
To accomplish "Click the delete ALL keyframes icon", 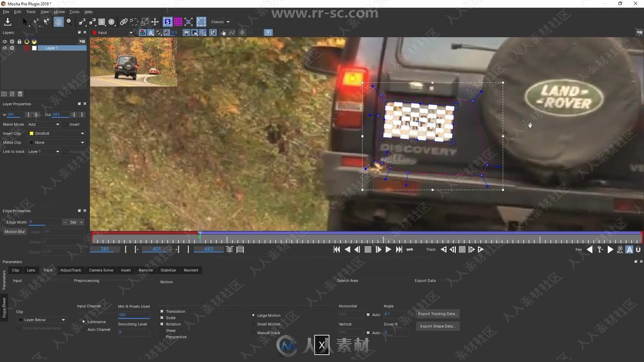I will 620,249.
